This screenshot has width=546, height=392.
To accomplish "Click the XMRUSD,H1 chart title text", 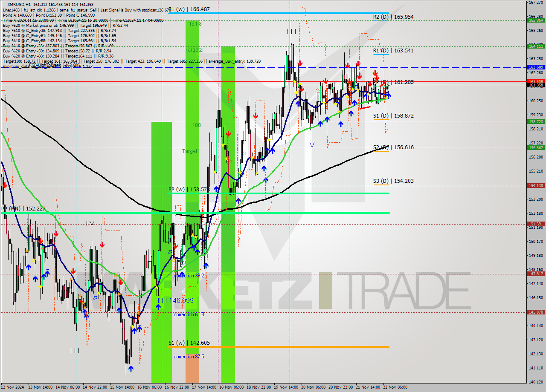I will 19,5.
